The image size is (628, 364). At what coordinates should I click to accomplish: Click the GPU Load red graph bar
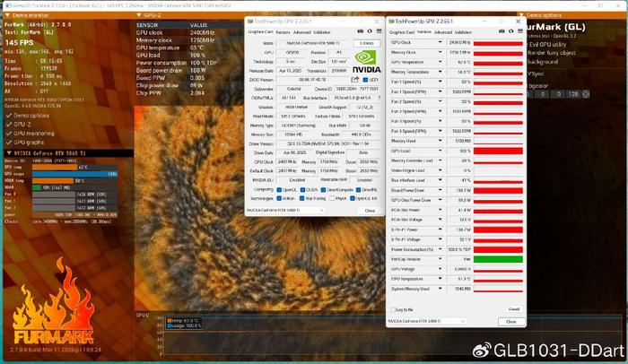(498, 151)
